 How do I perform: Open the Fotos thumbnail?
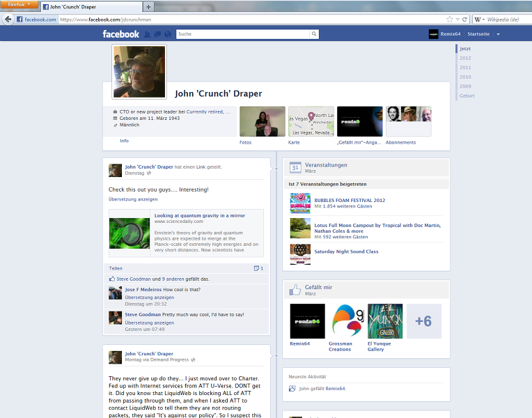click(x=263, y=121)
